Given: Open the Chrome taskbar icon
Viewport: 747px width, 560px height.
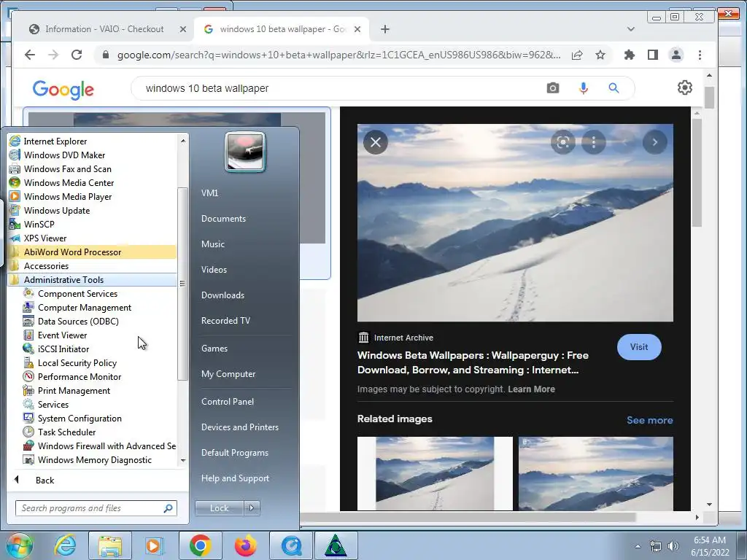Looking at the screenshot, I should (200, 545).
